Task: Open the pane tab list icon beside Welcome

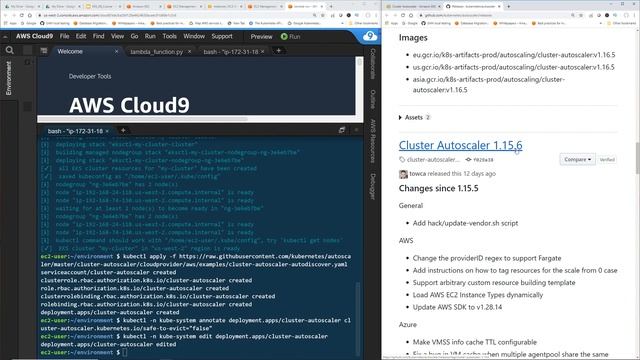Action: [44, 51]
